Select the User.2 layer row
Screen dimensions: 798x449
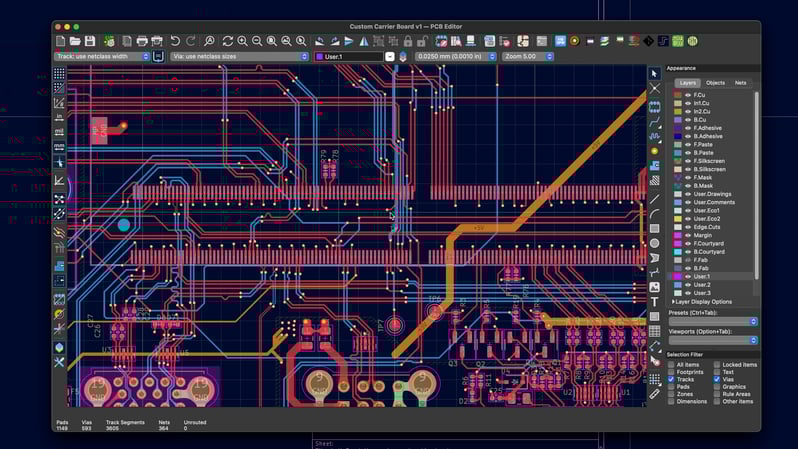(711, 285)
